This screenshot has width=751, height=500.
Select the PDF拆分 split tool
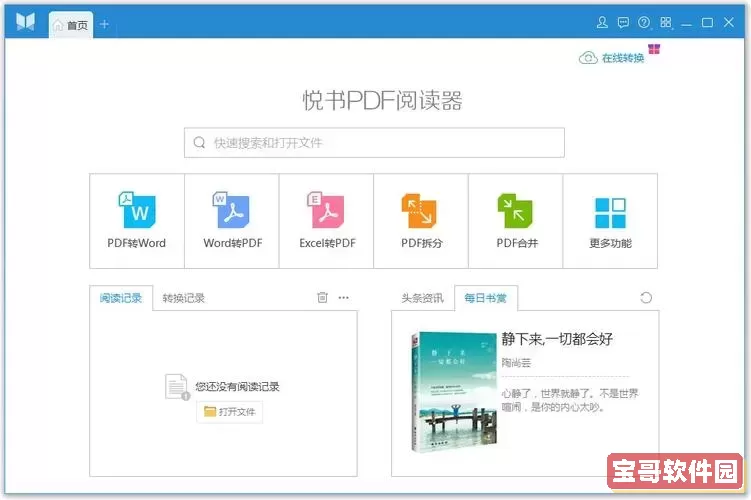[x=421, y=221]
